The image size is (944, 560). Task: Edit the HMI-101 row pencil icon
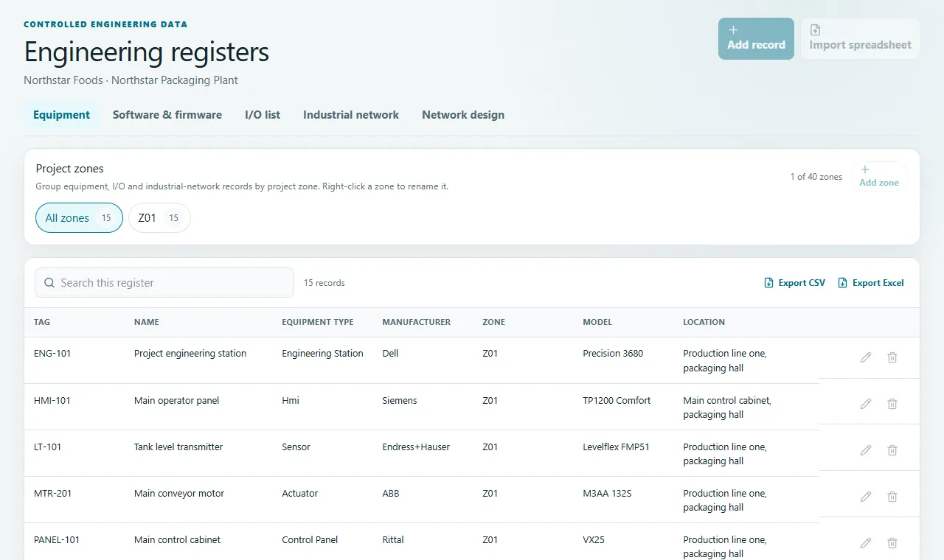pyautogui.click(x=866, y=404)
